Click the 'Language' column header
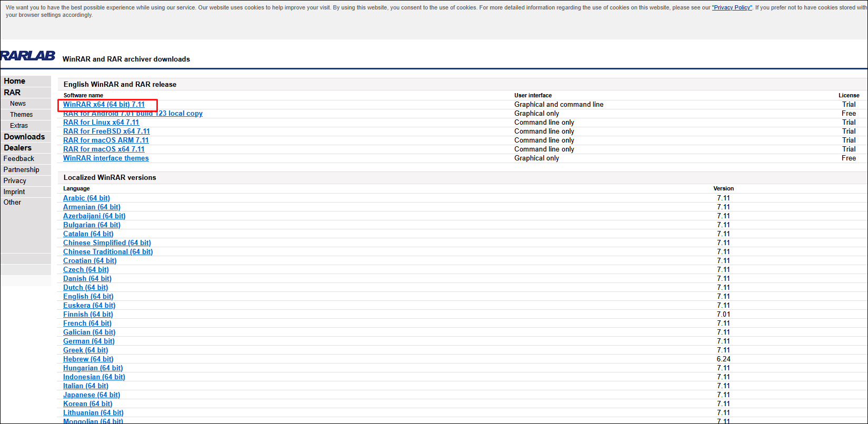Image resolution: width=868 pixels, height=424 pixels. pyautogui.click(x=76, y=189)
